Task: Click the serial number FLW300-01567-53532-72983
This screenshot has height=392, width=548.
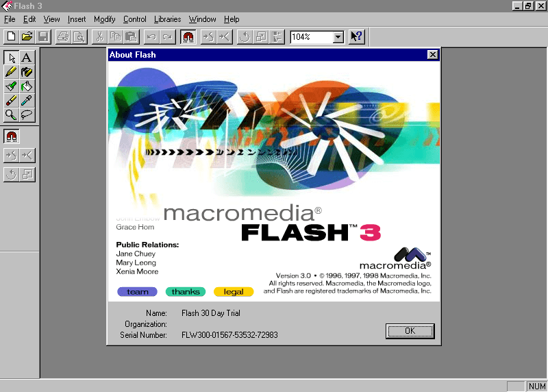Action: tap(229, 335)
